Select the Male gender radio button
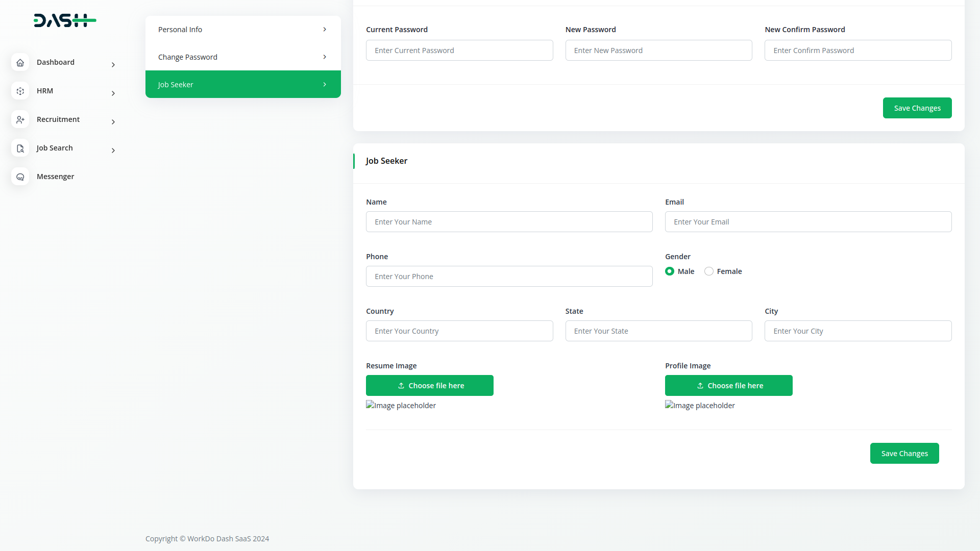 tap(670, 271)
